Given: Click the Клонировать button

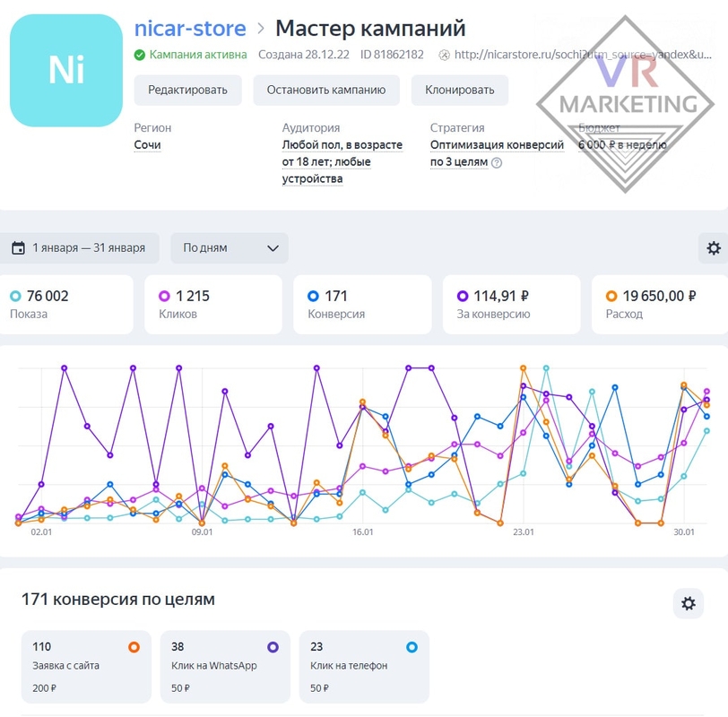Looking at the screenshot, I should click(x=460, y=90).
